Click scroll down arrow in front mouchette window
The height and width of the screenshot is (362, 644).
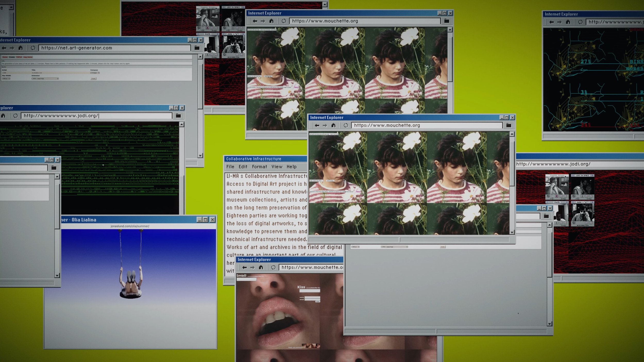(512, 232)
